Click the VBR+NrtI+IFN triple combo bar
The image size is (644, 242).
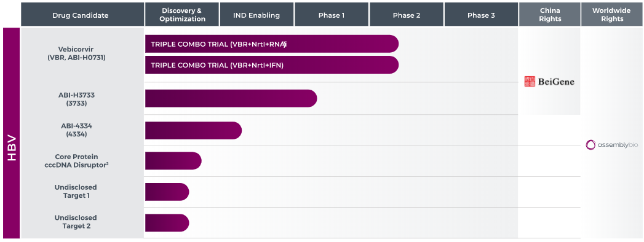pos(272,65)
